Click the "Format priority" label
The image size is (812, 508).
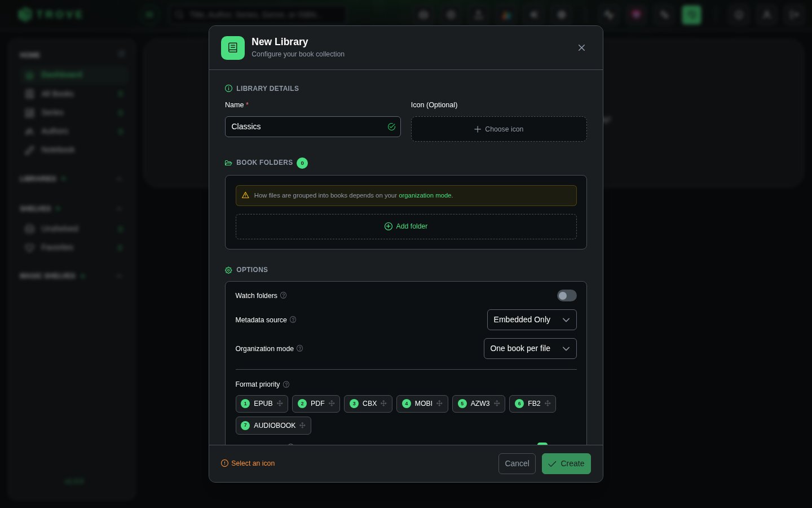[x=258, y=384]
